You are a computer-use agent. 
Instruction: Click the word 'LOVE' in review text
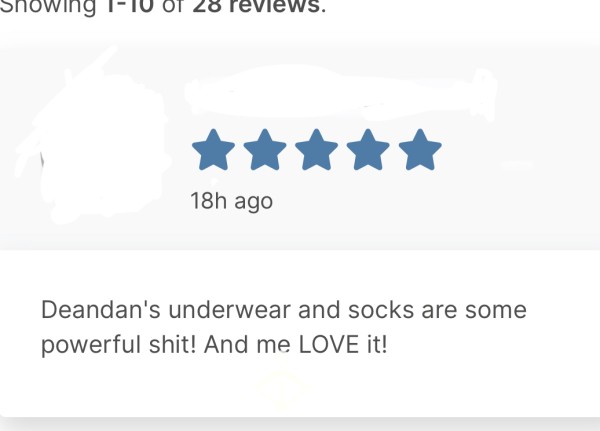328,344
